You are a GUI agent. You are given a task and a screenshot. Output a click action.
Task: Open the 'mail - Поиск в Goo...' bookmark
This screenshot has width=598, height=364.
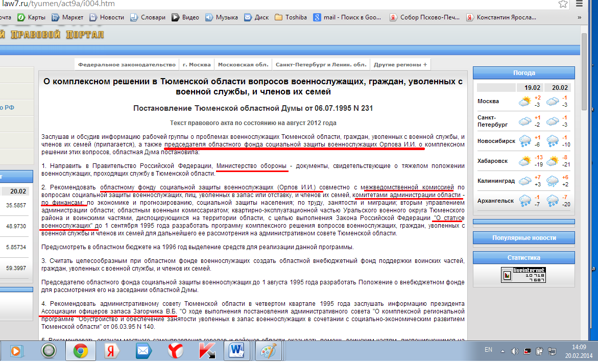[347, 17]
